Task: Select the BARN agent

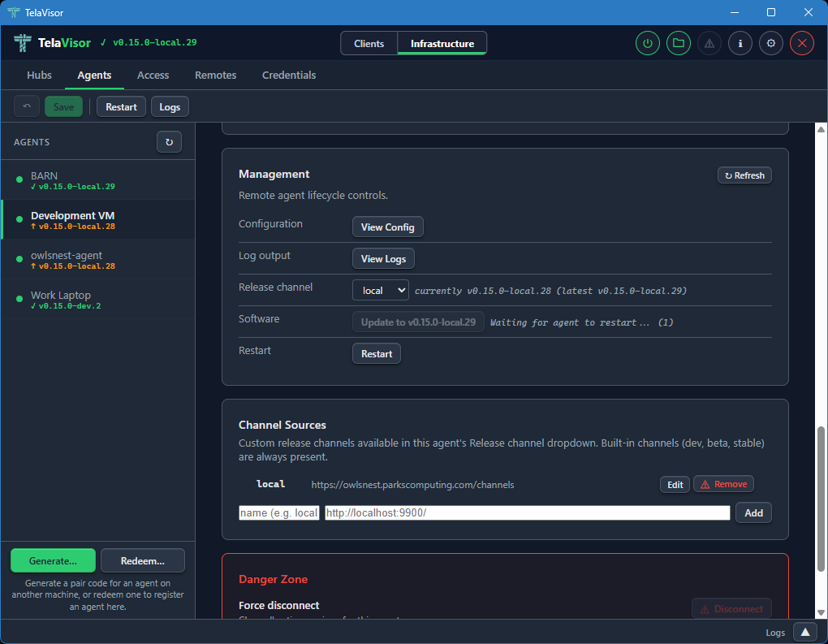Action: click(x=98, y=180)
